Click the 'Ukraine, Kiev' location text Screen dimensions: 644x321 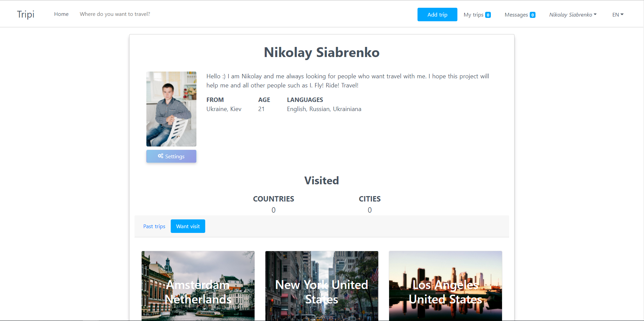(x=224, y=109)
